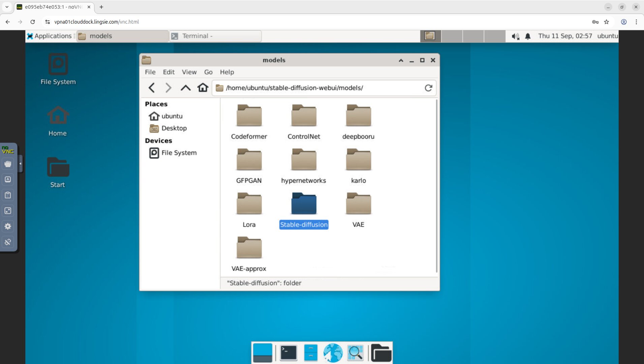
Task: Open the File menu
Action: tap(150, 72)
